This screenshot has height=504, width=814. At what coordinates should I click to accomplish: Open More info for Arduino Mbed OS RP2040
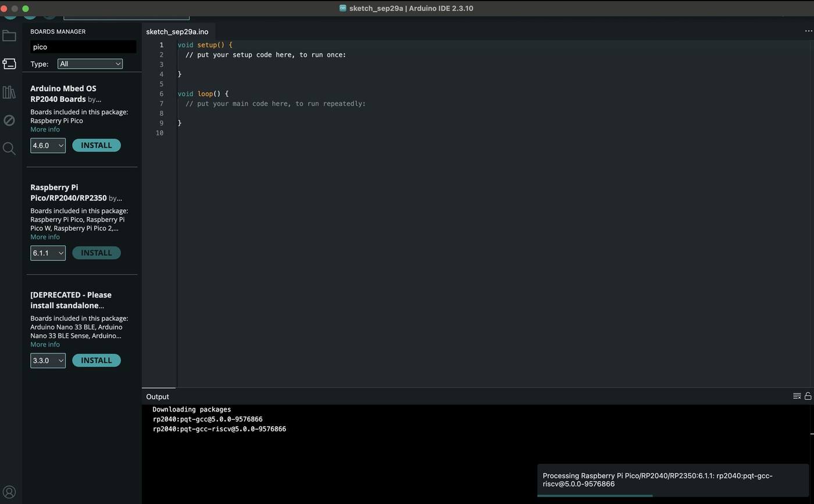[x=45, y=130]
